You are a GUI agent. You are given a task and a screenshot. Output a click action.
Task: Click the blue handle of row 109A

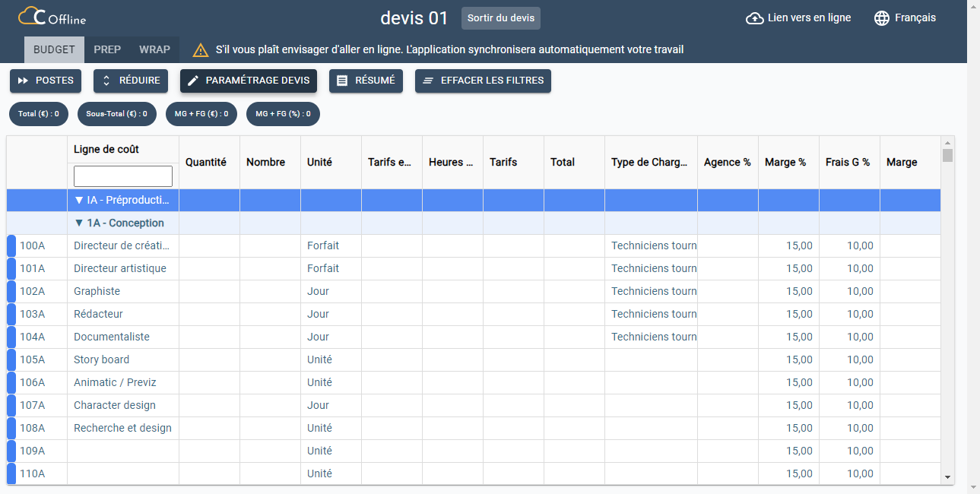click(11, 451)
